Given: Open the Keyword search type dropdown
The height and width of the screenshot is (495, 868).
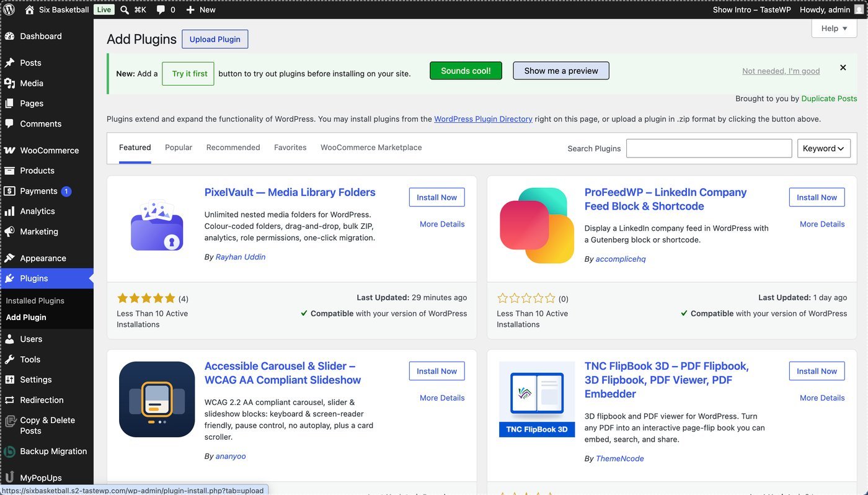Looking at the screenshot, I should pos(823,148).
